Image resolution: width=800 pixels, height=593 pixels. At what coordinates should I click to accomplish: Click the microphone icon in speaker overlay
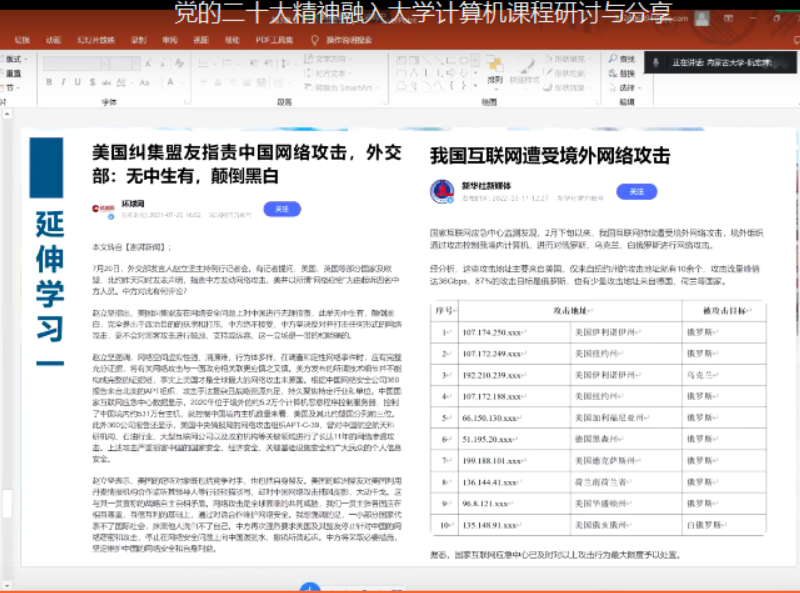point(657,62)
